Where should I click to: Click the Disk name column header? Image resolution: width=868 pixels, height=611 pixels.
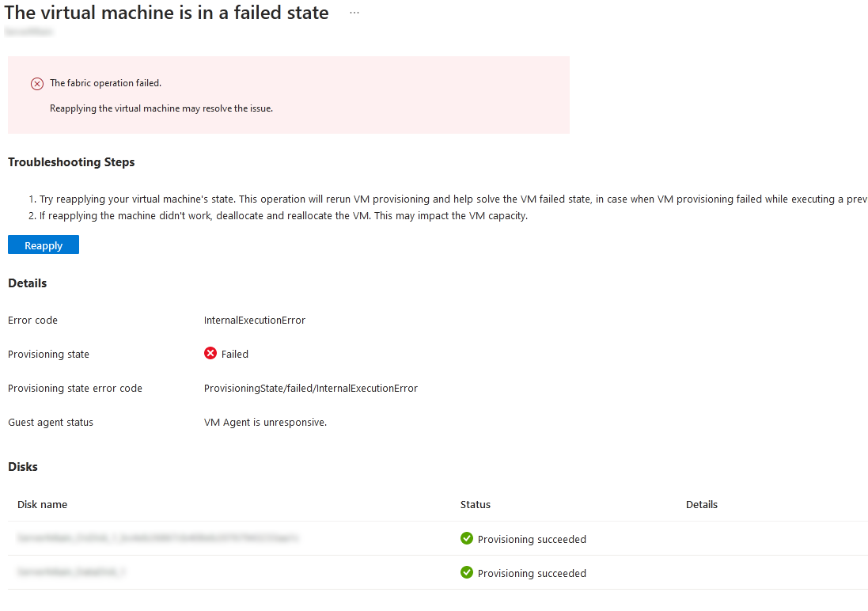tap(42, 504)
